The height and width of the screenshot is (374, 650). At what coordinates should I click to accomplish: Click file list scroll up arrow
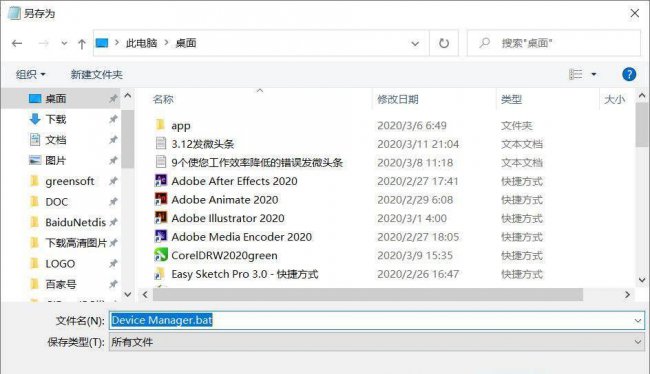tap(642, 96)
